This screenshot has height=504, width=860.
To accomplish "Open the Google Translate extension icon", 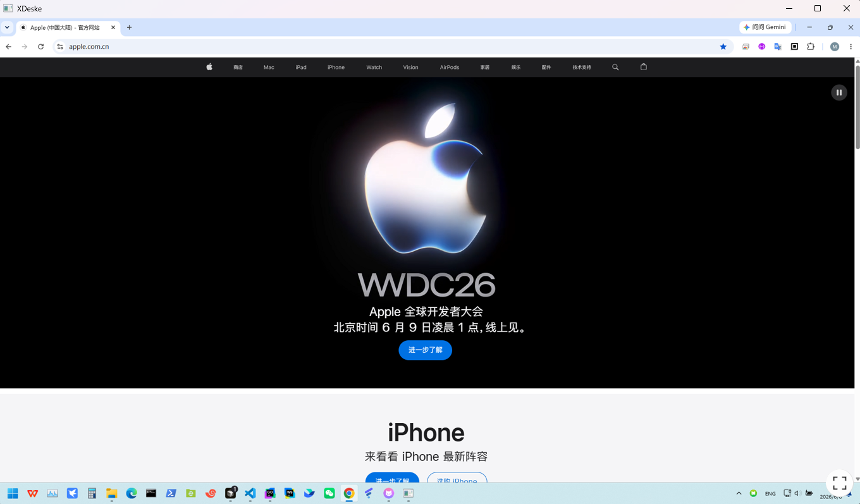I will (x=778, y=47).
